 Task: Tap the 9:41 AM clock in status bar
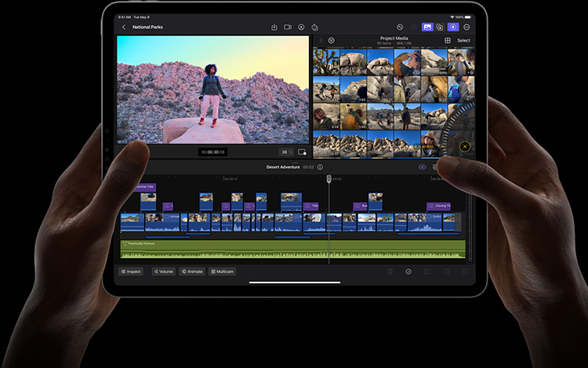pyautogui.click(x=124, y=17)
